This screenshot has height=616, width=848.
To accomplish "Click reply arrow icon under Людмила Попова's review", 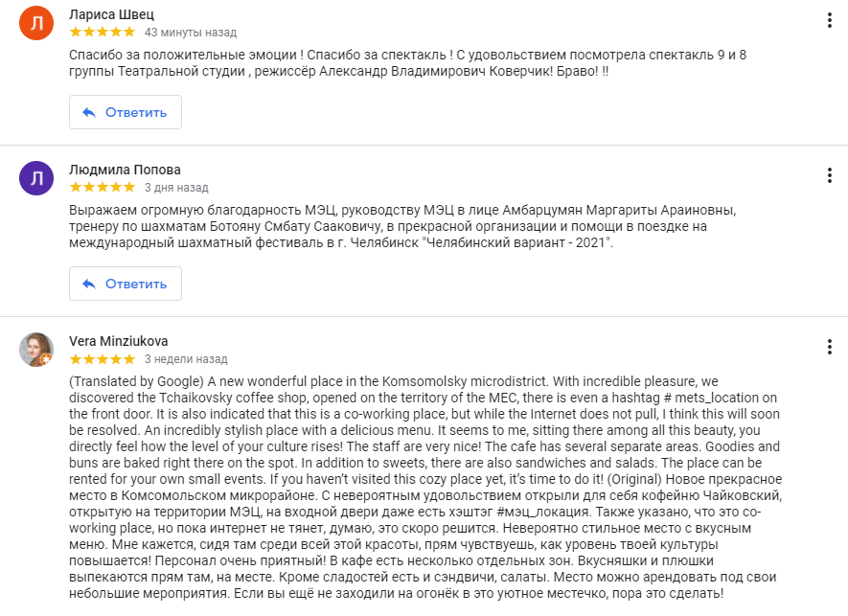I will (89, 284).
